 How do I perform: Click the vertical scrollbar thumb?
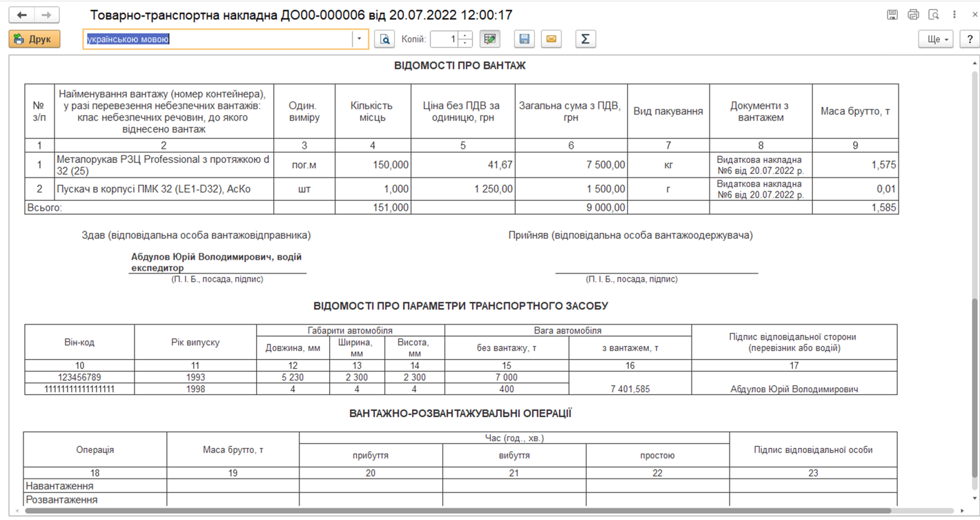(974, 387)
